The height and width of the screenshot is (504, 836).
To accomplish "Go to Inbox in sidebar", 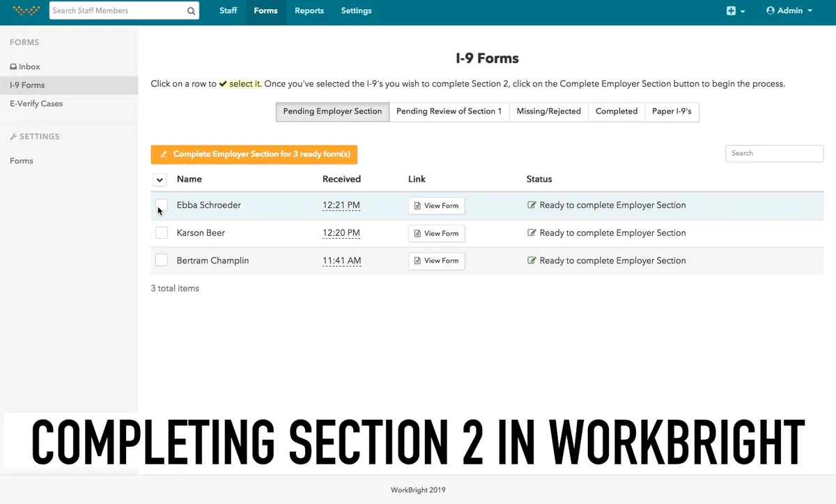I will pos(25,67).
